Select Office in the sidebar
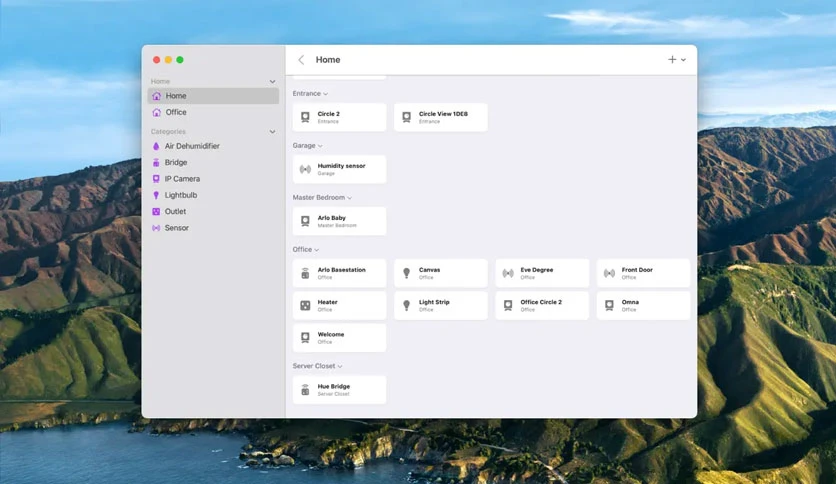Screen dimensions: 836x484 point(213,112)
